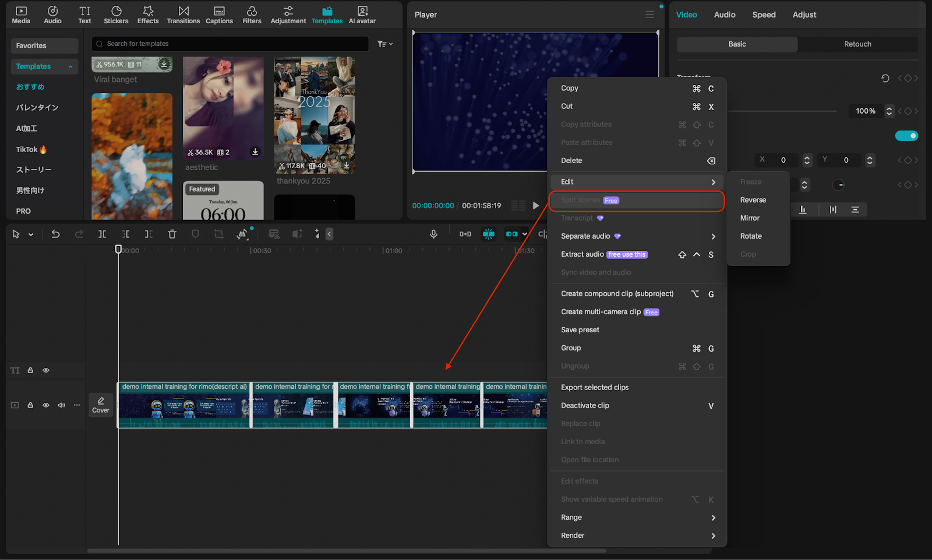Click the microphone record voiceover icon
Viewport: 932px width, 560px height.
pyautogui.click(x=433, y=234)
